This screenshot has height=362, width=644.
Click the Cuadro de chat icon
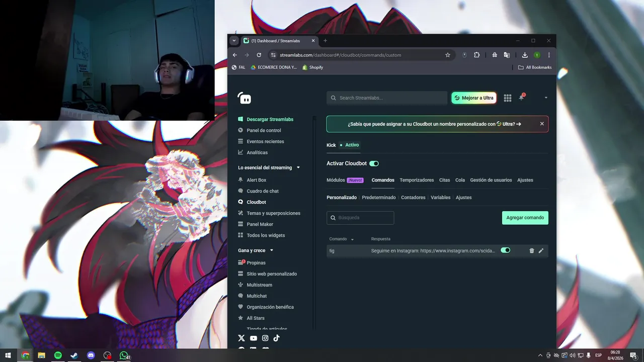click(241, 191)
